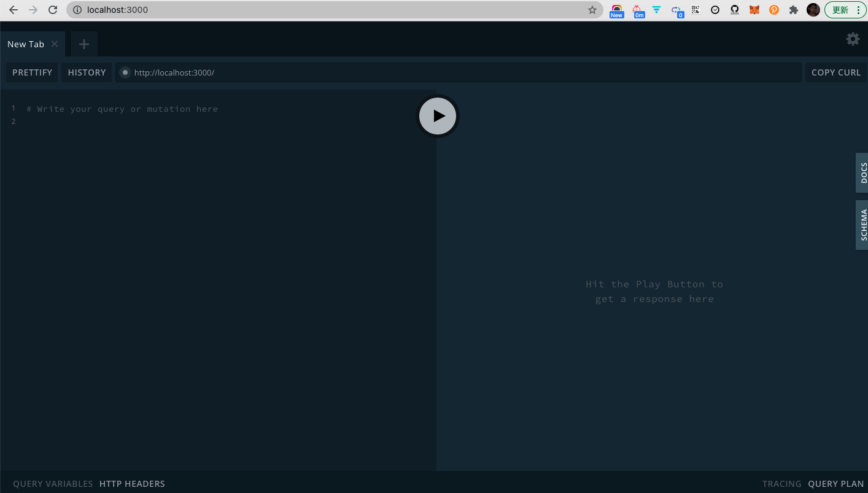Click the endpoint URL input field
The width and height of the screenshot is (868, 493).
point(460,72)
